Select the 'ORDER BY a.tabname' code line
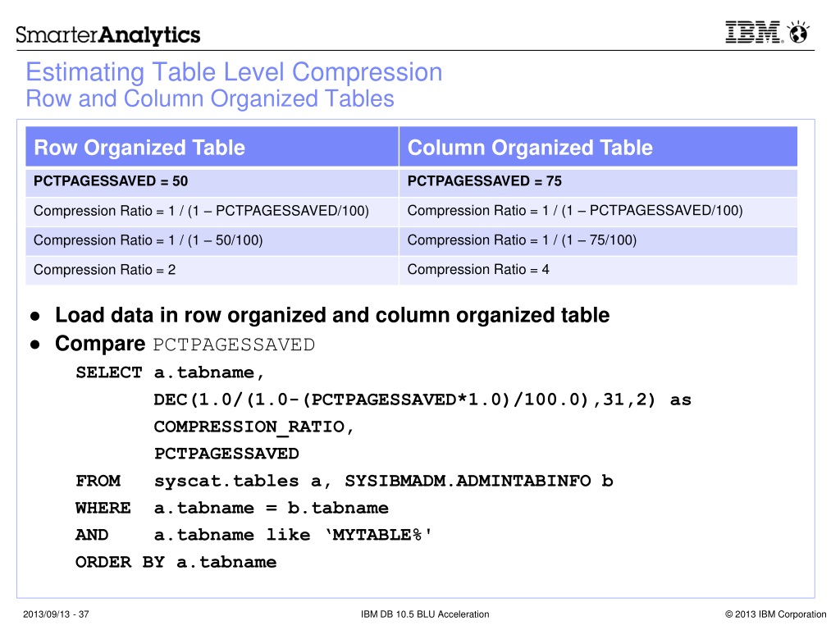This screenshot has height=630, width=840. (x=176, y=562)
